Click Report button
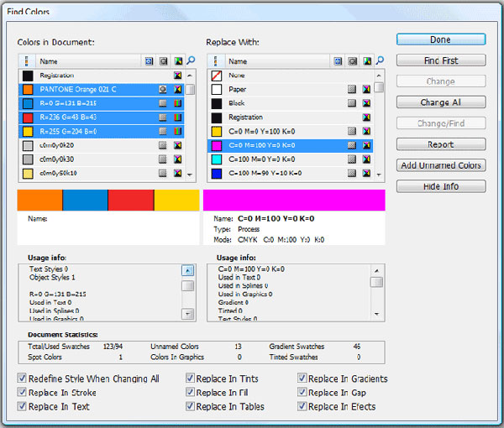This screenshot has height=428, width=504. coord(441,144)
